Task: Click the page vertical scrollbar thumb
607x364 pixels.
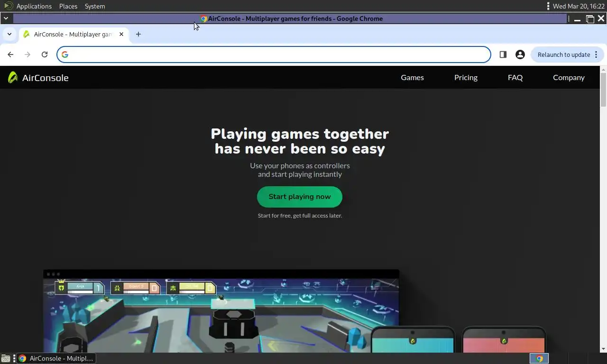Action: click(603, 90)
